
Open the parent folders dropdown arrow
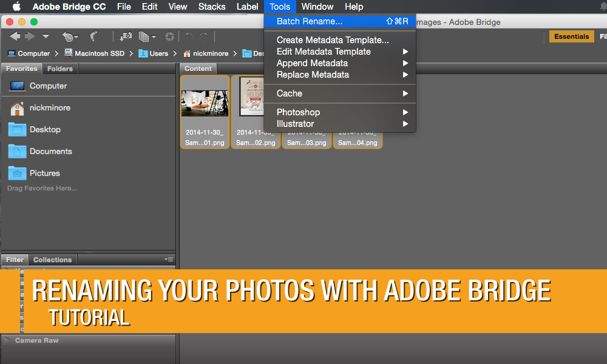(x=46, y=36)
